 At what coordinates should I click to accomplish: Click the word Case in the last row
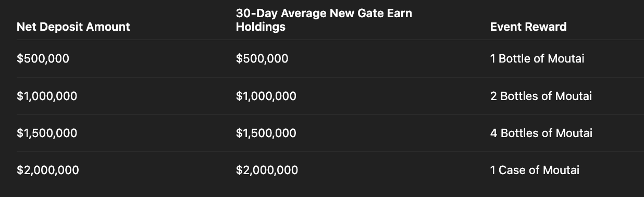tap(512, 170)
